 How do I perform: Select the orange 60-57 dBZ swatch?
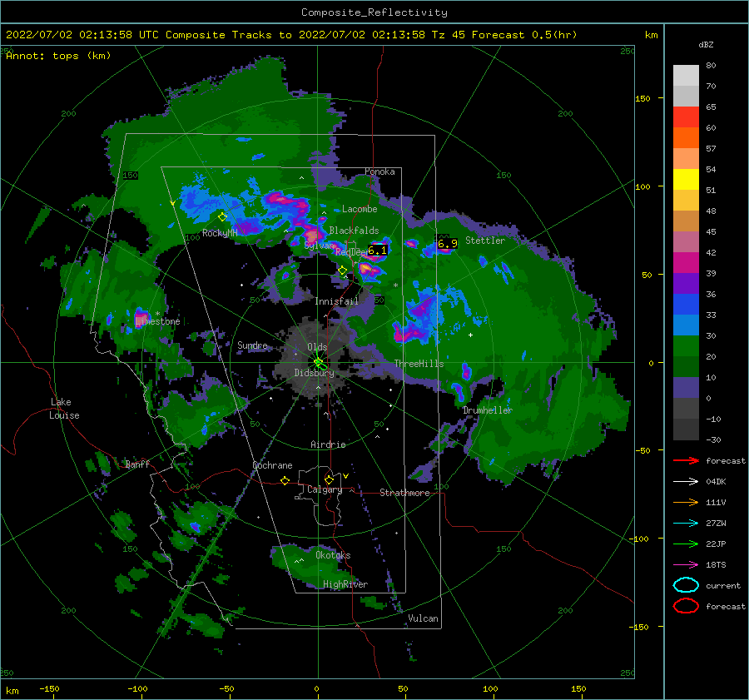[x=686, y=137]
